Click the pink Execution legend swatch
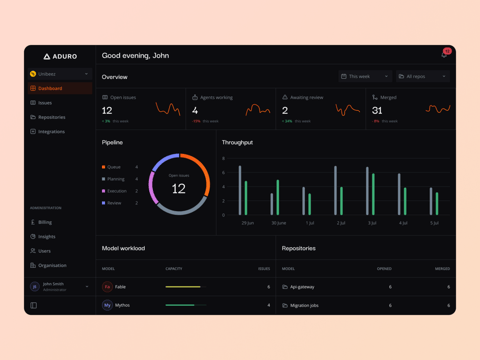 tap(104, 191)
